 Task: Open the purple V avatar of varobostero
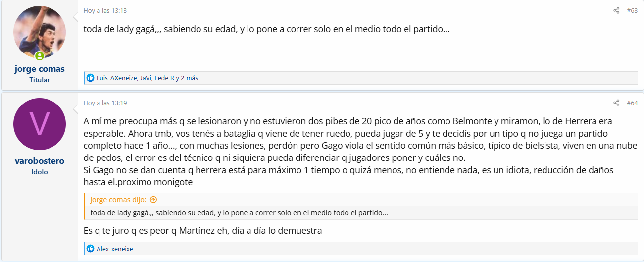click(40, 124)
